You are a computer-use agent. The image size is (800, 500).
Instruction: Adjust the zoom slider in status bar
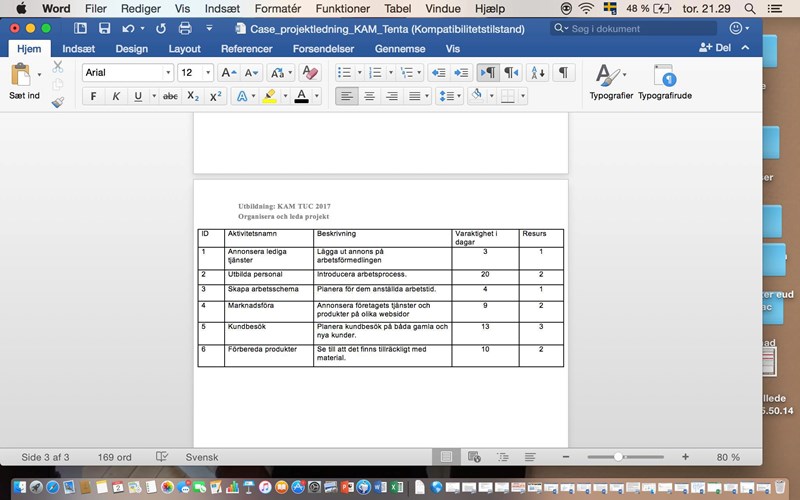(619, 457)
